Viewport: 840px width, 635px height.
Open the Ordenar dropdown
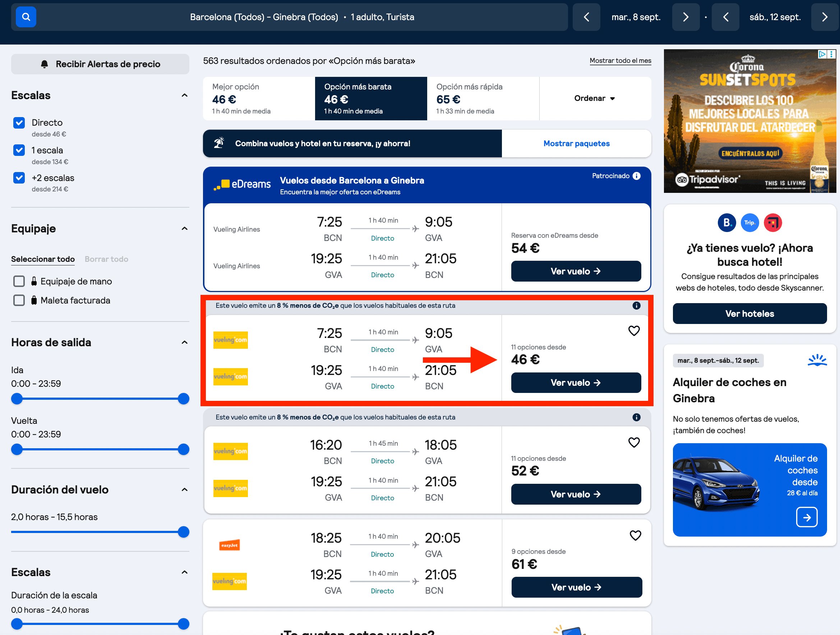[x=595, y=98]
